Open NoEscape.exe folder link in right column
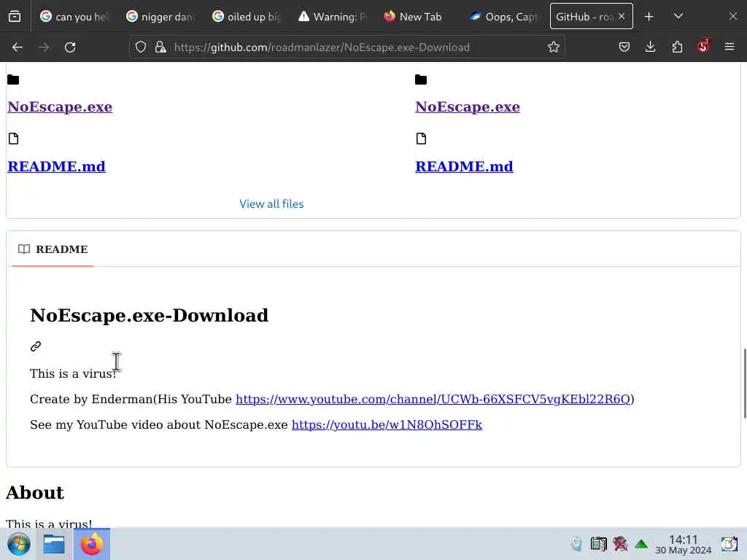 click(468, 106)
